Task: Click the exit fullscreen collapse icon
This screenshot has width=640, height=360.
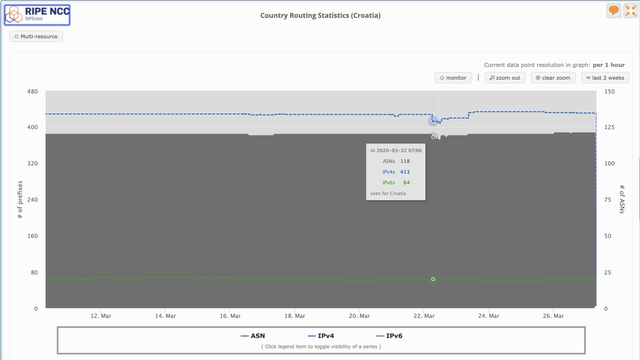Action: (631, 11)
